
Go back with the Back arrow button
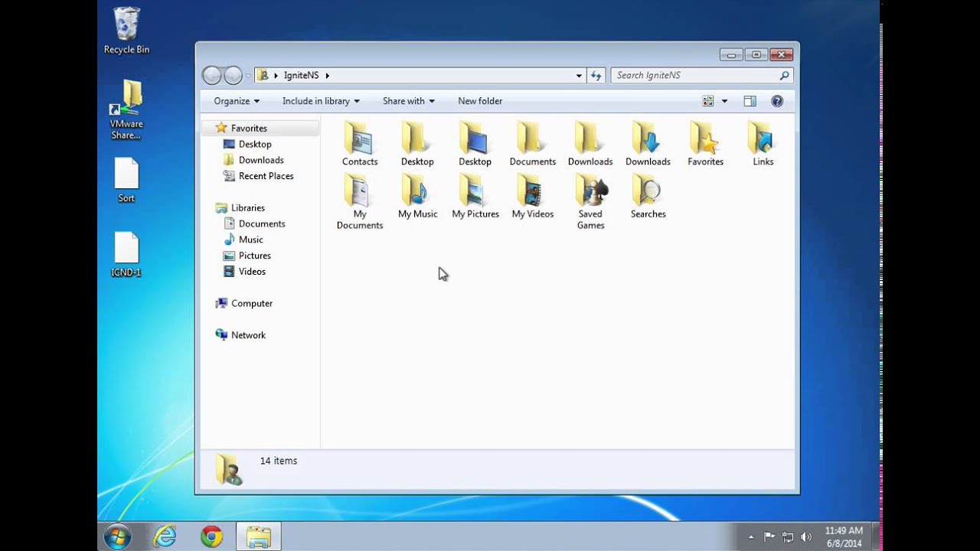click(x=212, y=75)
